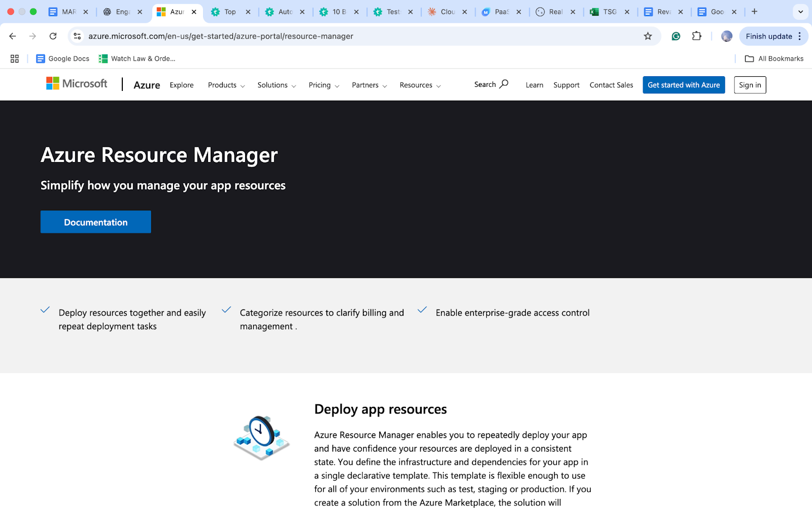Reload the Azure page

(x=53, y=36)
